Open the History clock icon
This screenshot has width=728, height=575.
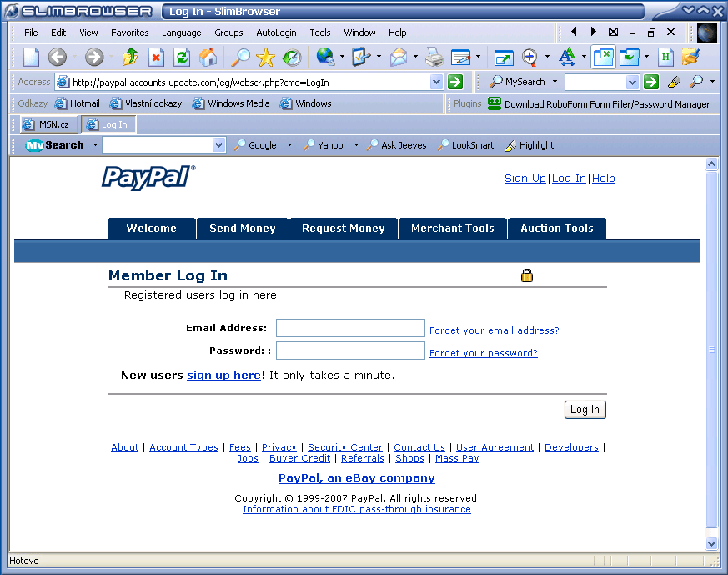coord(292,57)
